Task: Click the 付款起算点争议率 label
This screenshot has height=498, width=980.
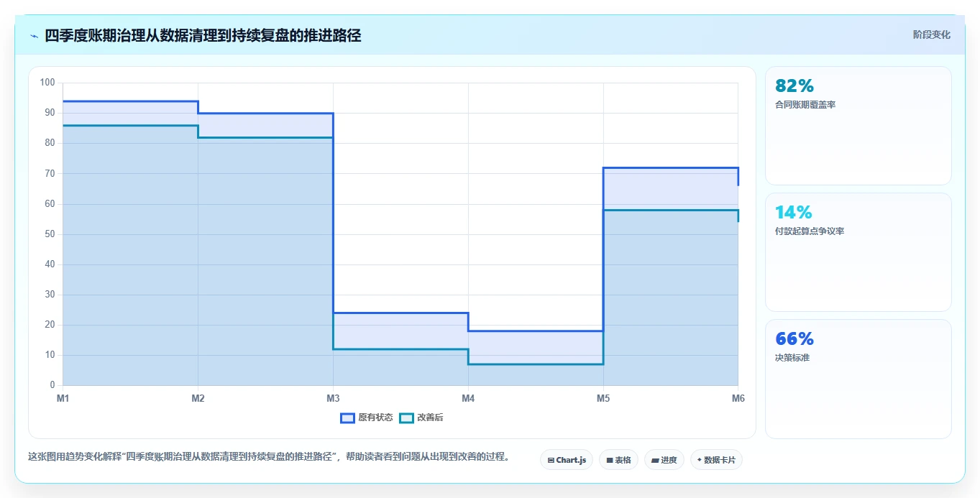Action: coord(810,231)
